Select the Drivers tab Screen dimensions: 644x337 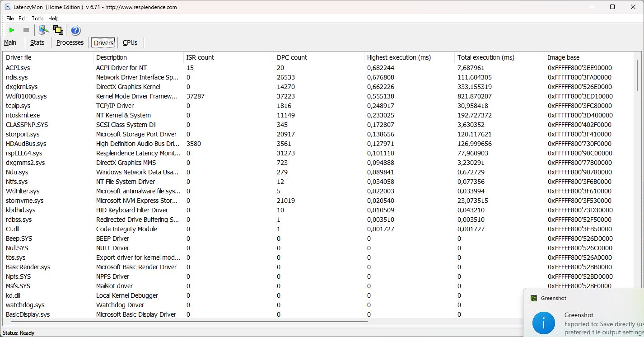(103, 43)
